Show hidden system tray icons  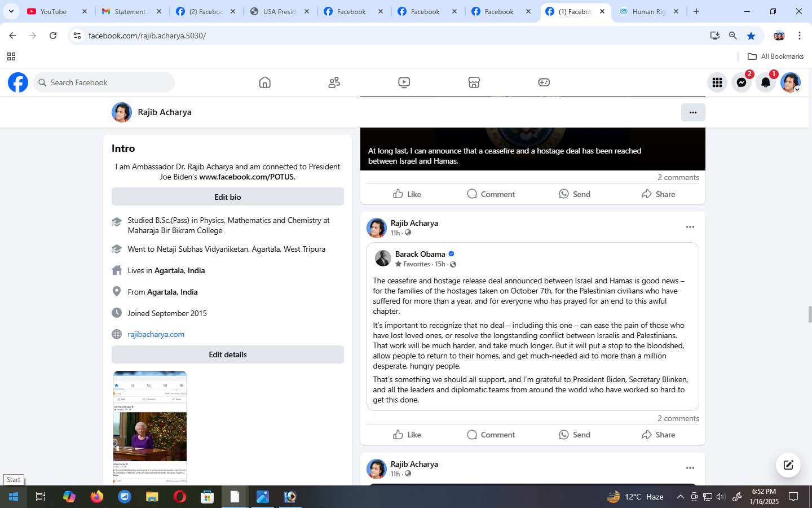coord(680,497)
